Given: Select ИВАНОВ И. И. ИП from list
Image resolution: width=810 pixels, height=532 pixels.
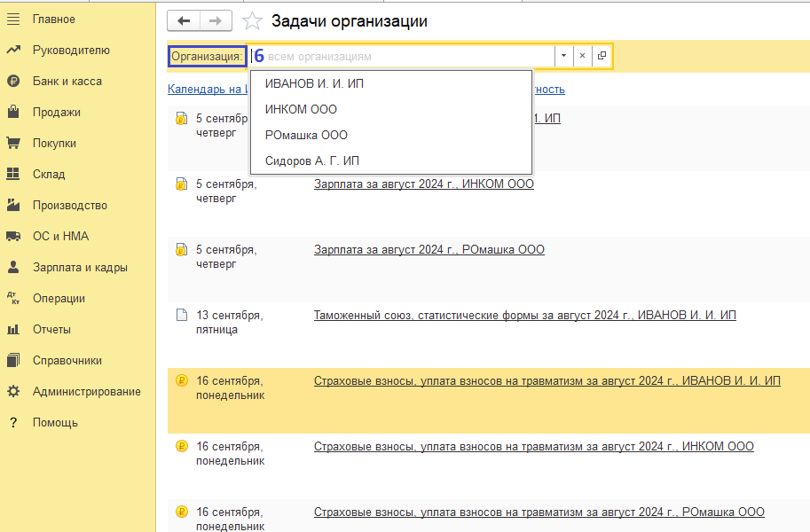Looking at the screenshot, I should (x=314, y=84).
